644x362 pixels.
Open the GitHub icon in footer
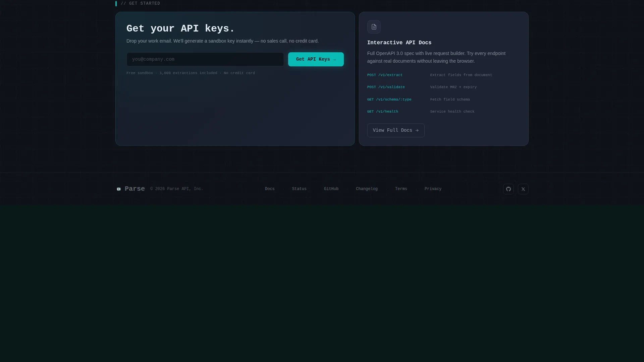tap(508, 189)
